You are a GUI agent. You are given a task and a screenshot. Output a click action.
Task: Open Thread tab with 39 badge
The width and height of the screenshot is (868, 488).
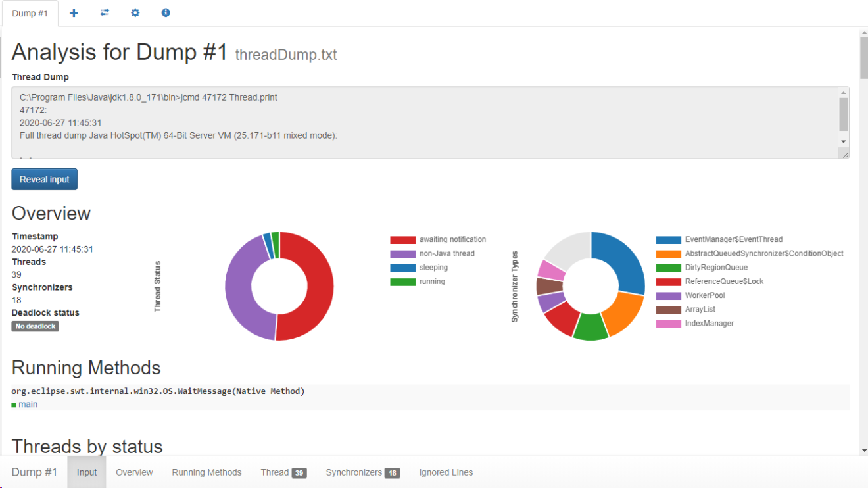click(x=283, y=472)
